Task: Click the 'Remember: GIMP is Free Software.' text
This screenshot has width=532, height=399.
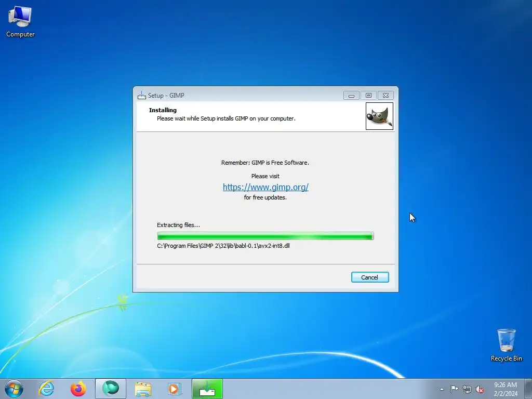Action: click(x=265, y=163)
